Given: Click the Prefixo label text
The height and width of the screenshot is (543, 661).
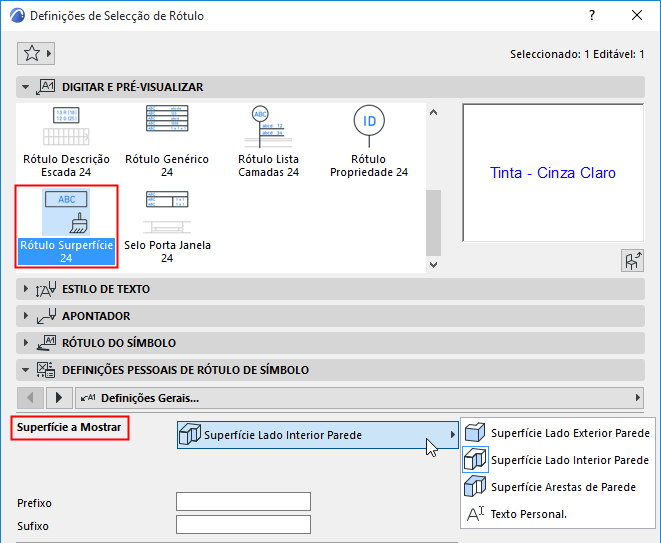Looking at the screenshot, I should point(34,503).
